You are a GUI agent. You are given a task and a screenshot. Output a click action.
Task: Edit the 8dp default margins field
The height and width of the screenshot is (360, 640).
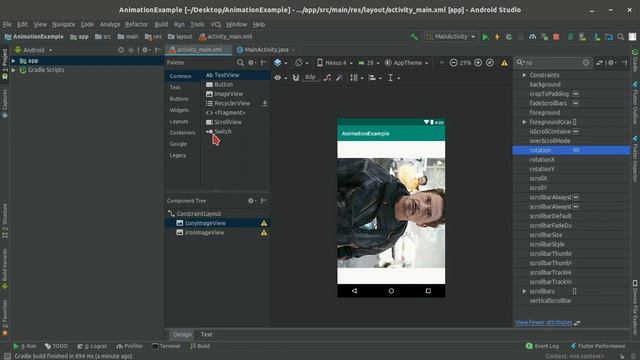click(x=310, y=78)
